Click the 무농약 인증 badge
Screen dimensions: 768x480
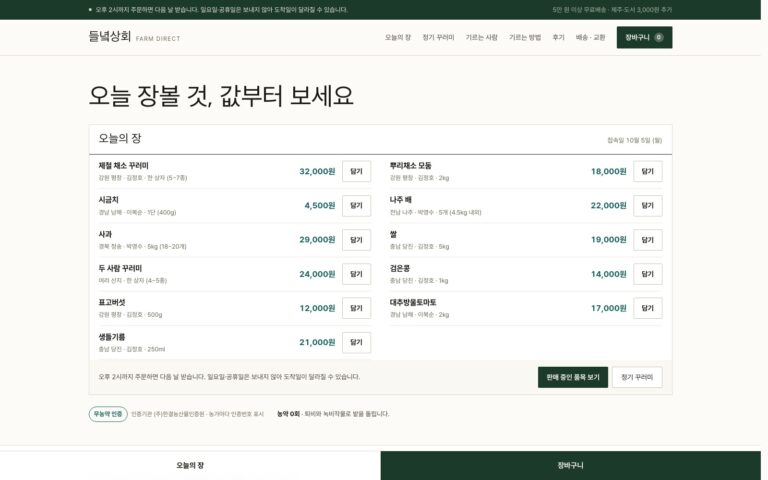[x=108, y=414]
